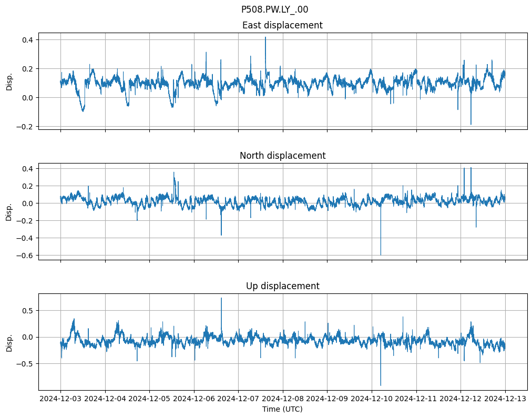Select the East displacement plot title
This screenshot has width=532, height=418.
(x=282, y=25)
